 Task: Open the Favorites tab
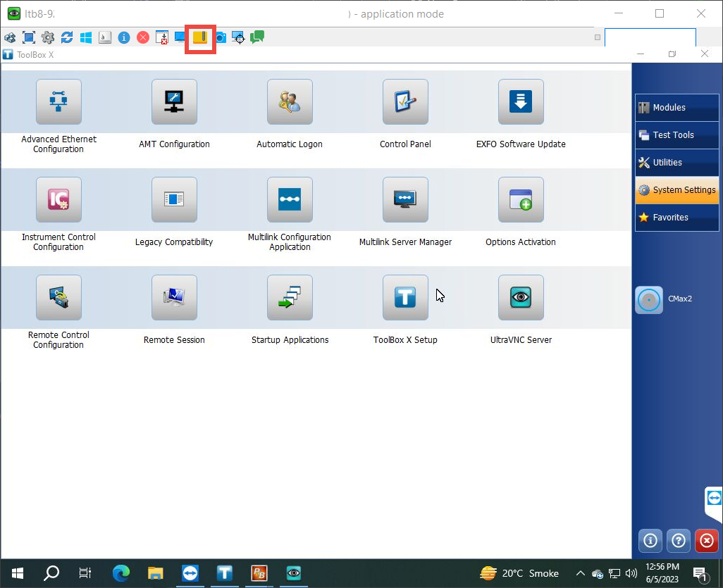(x=677, y=218)
